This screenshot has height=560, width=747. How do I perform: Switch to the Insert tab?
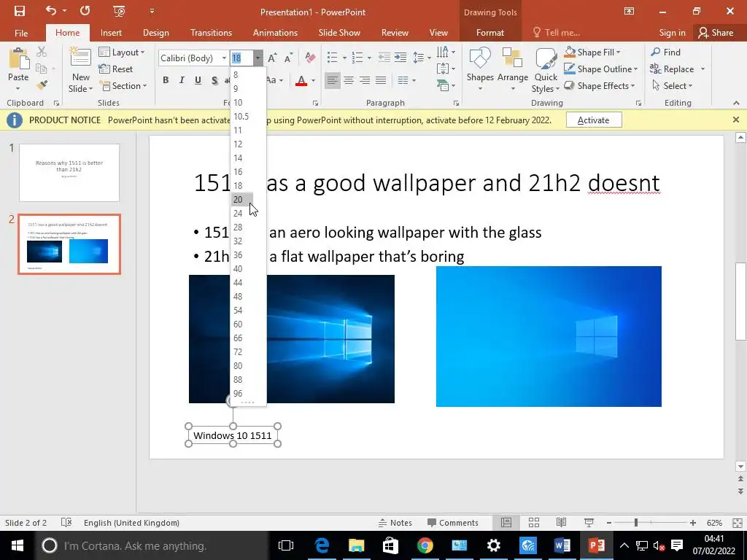[x=111, y=33]
